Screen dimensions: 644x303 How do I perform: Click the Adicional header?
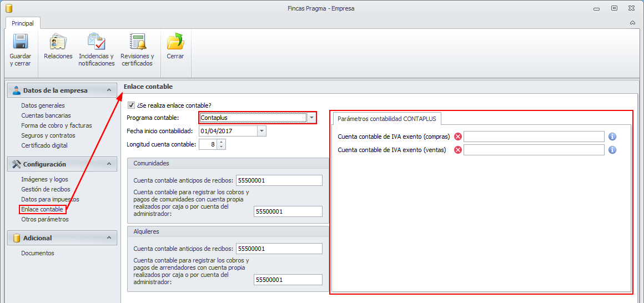62,238
